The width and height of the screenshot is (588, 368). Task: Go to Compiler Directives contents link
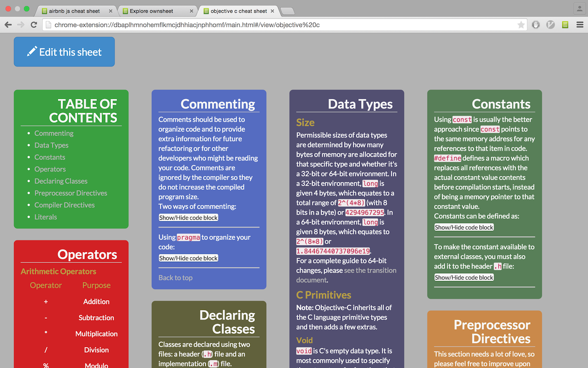pyautogui.click(x=64, y=205)
